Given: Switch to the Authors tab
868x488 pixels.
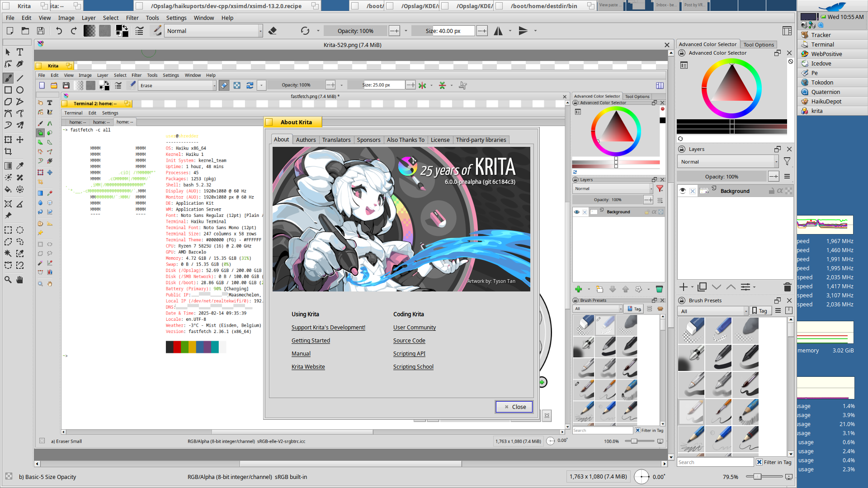Looking at the screenshot, I should pyautogui.click(x=306, y=140).
